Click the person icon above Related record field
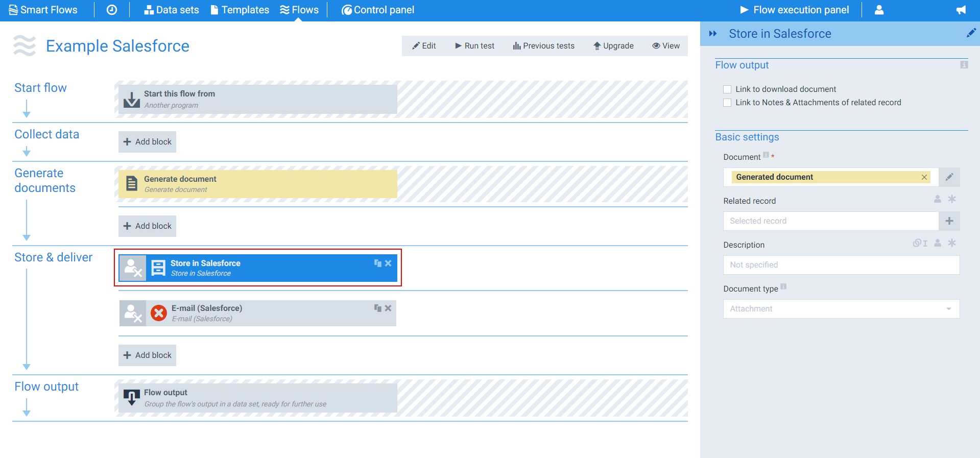The height and width of the screenshot is (458, 980). [x=938, y=199]
